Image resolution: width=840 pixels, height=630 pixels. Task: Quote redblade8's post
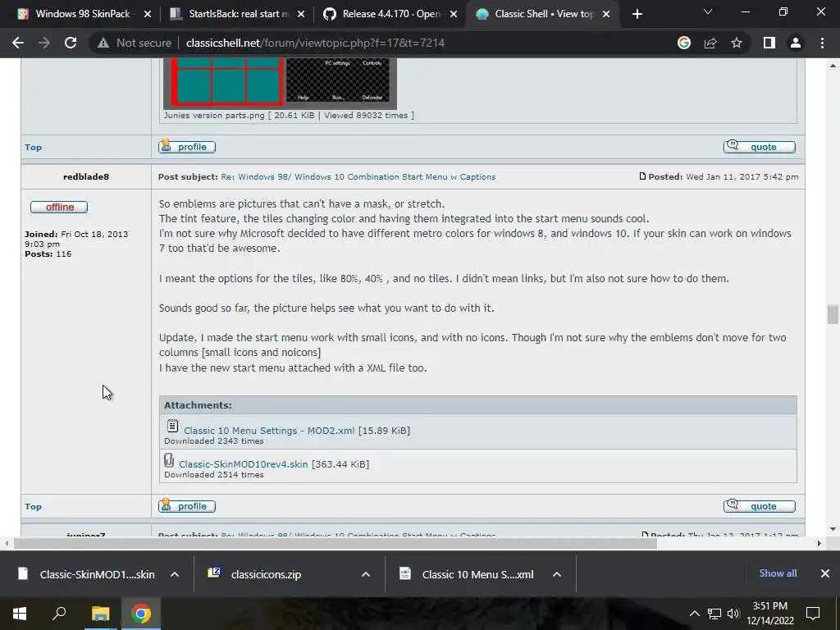[x=759, y=506]
